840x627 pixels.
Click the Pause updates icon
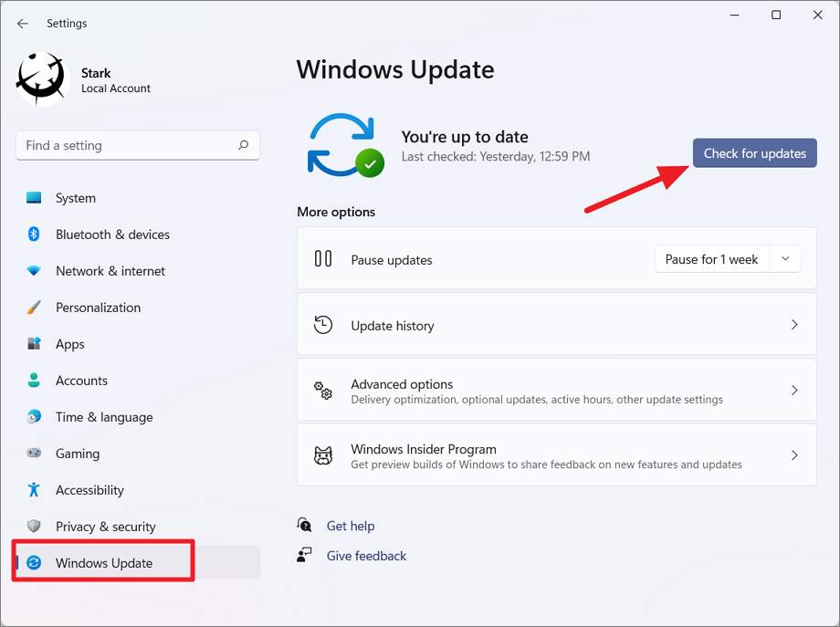coord(323,259)
